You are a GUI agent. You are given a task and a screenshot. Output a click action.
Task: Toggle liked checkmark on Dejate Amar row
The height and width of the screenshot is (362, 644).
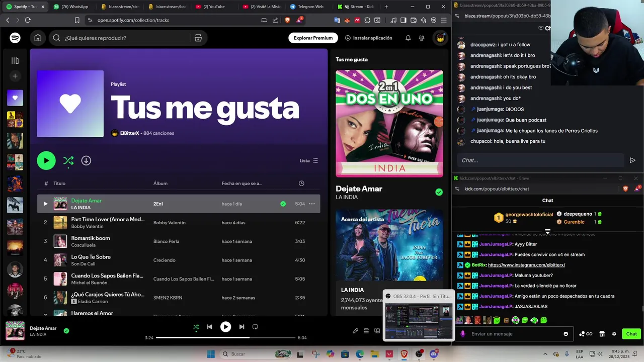(283, 204)
